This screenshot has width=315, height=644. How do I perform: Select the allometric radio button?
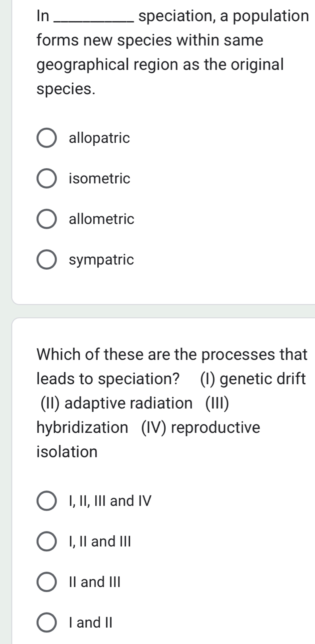coord(46,219)
